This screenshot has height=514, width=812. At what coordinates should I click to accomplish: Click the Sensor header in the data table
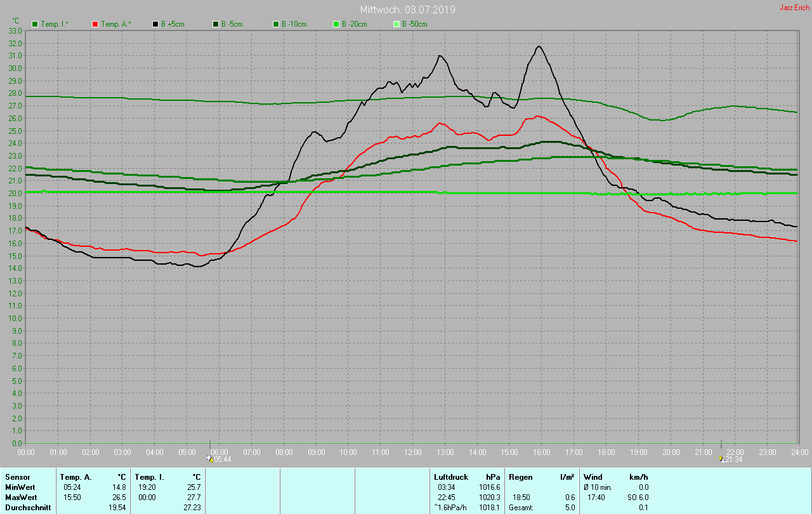(x=17, y=477)
